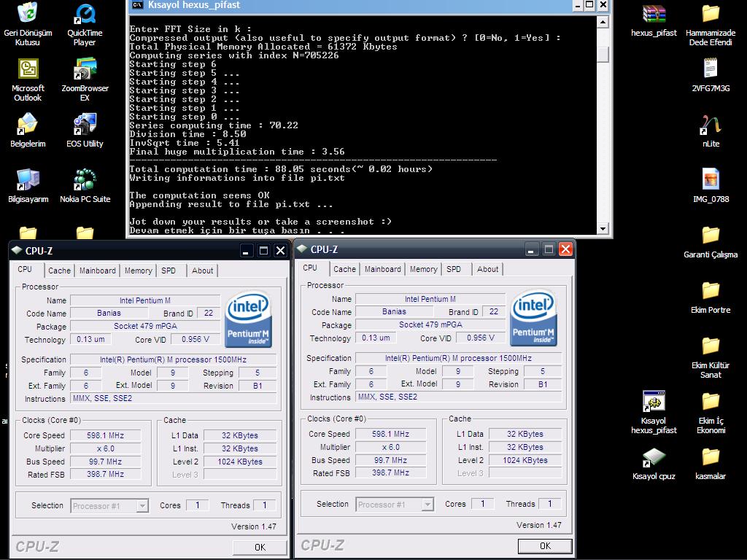Click the console vertical scrollbar thumb

coord(603,54)
